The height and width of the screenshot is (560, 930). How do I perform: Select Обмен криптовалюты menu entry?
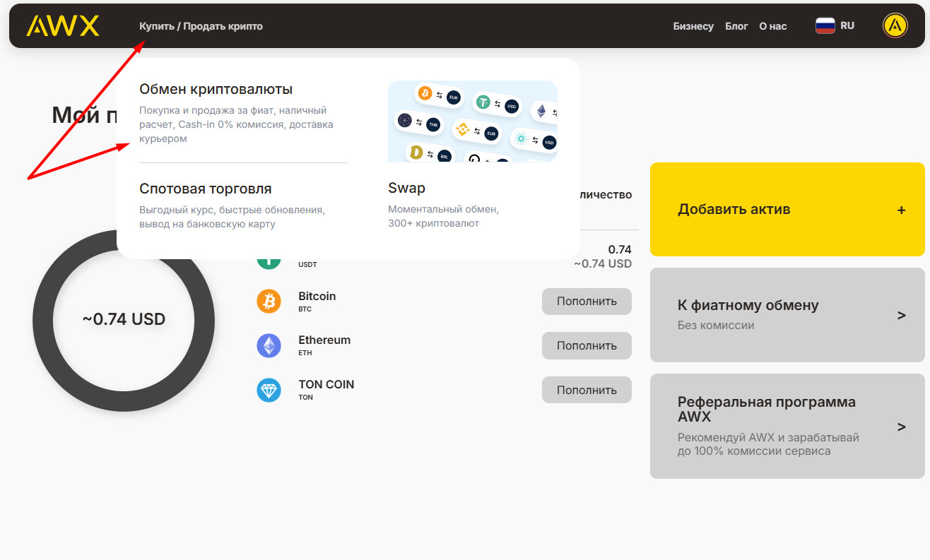coord(216,90)
